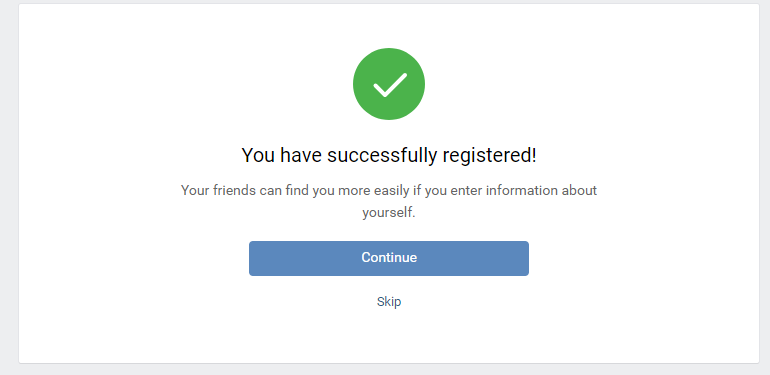Select the 'You have successfully registered!' heading
The height and width of the screenshot is (375, 770).
click(x=388, y=156)
